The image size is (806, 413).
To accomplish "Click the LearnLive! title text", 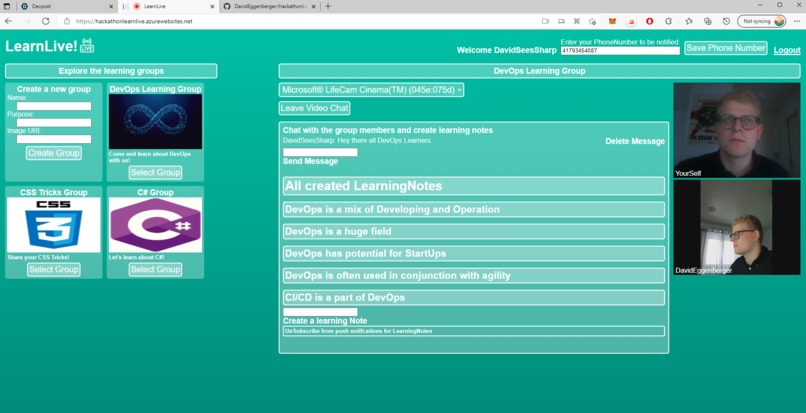I will pyautogui.click(x=41, y=46).
